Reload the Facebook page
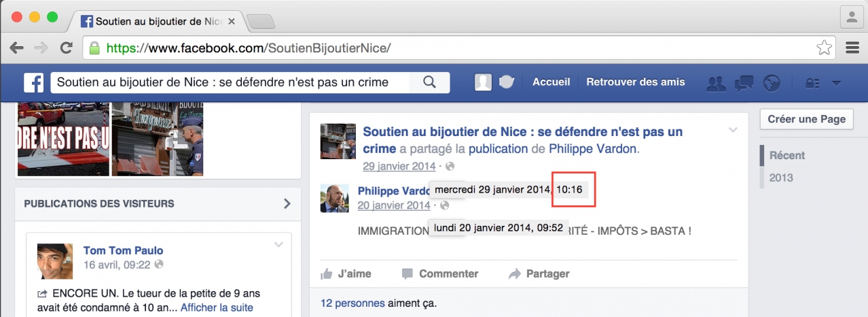This screenshot has width=868, height=317. (x=66, y=48)
